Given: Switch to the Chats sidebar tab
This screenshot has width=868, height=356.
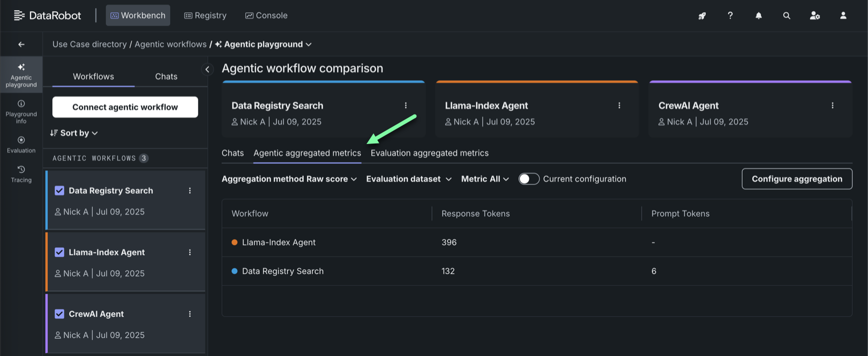Looking at the screenshot, I should [x=166, y=77].
